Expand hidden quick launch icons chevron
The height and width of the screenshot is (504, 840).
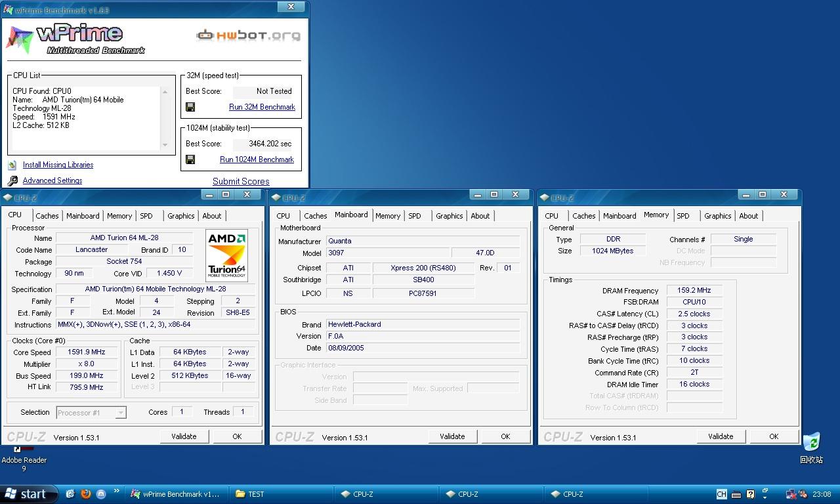click(117, 491)
